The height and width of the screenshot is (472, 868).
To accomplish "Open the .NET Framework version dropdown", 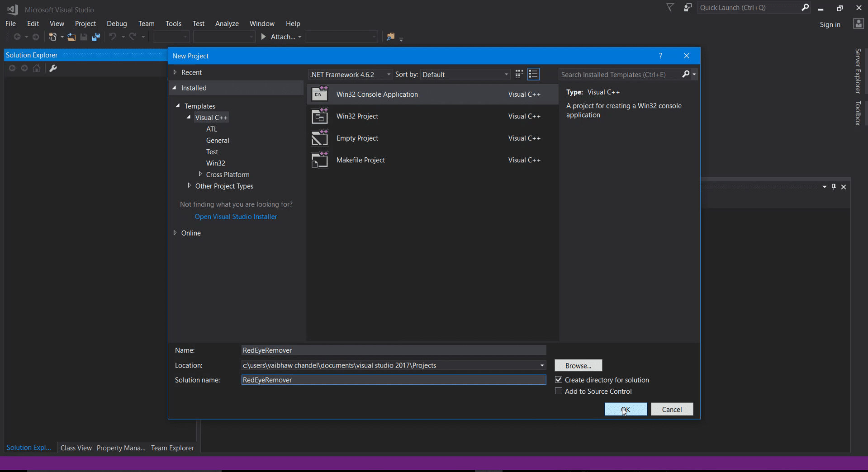I will click(x=350, y=75).
